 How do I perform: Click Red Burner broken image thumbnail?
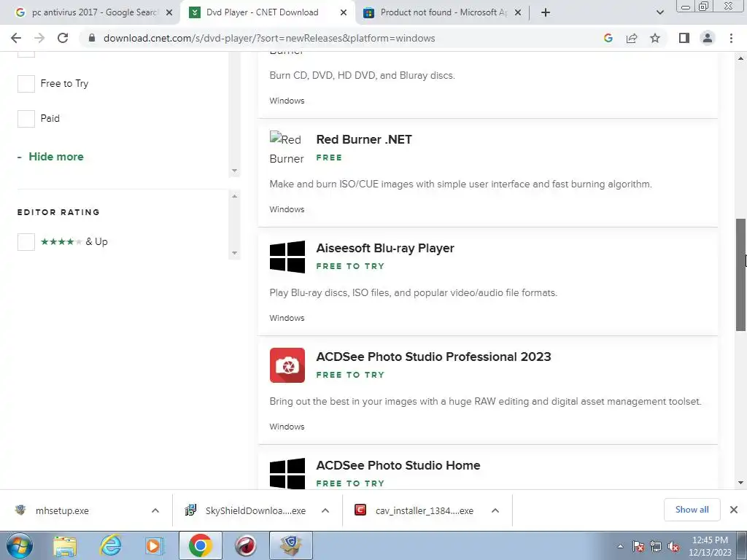[x=287, y=149]
